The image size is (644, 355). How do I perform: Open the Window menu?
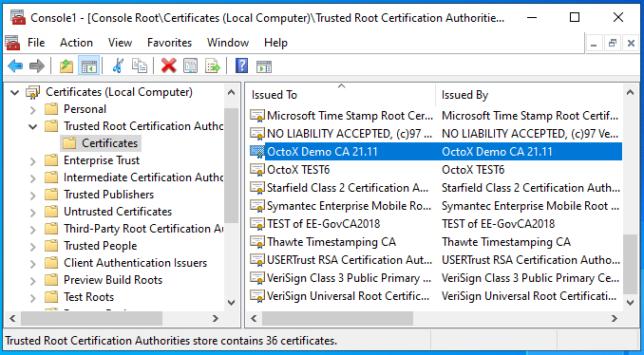(x=228, y=43)
